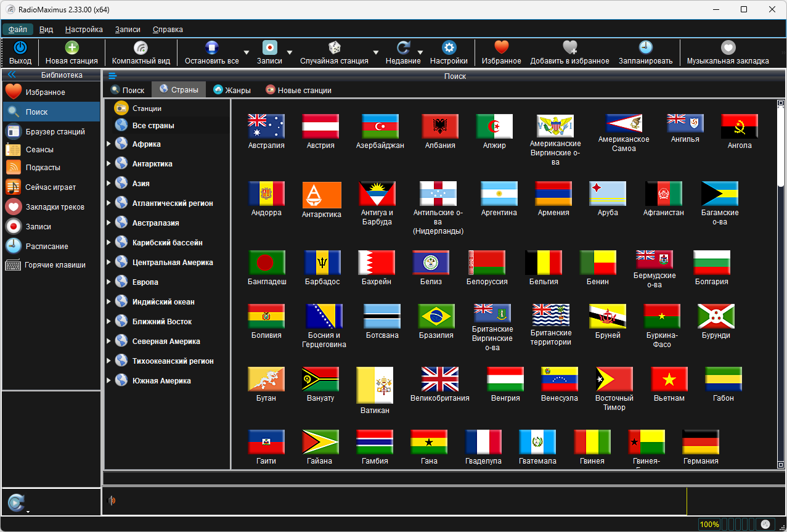Collapse the Library panel with double-arrow
Viewport: 787px width, 532px height.
(12, 75)
